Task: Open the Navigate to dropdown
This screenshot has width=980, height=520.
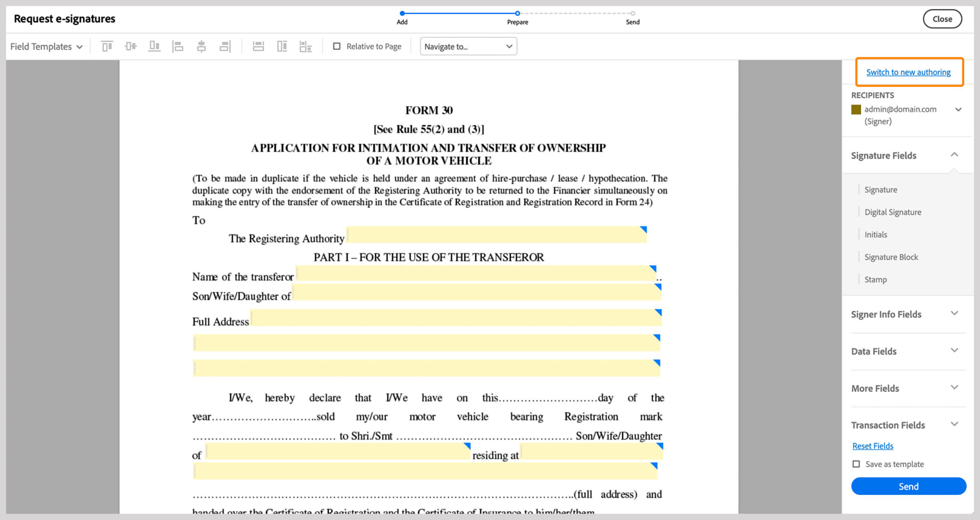Action: pos(469,46)
